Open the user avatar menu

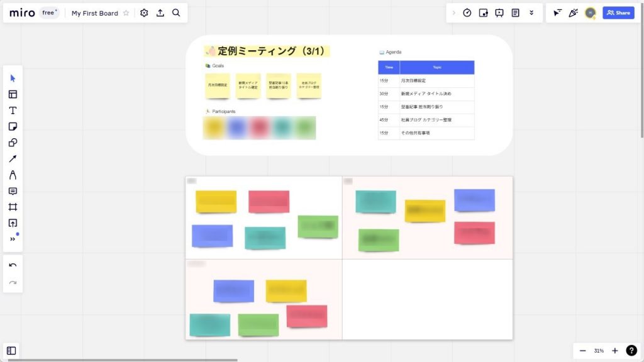tap(590, 13)
